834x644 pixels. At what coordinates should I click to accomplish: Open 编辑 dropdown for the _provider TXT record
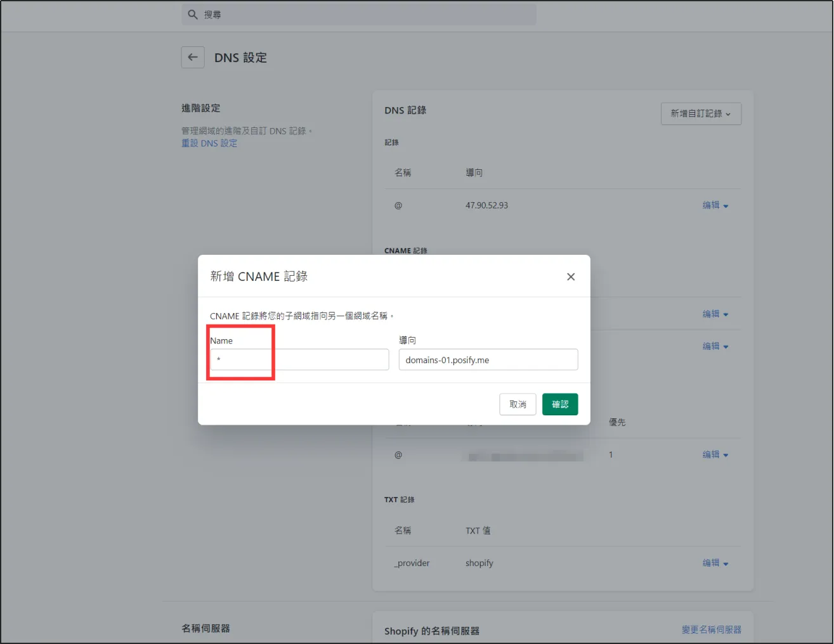pos(715,563)
